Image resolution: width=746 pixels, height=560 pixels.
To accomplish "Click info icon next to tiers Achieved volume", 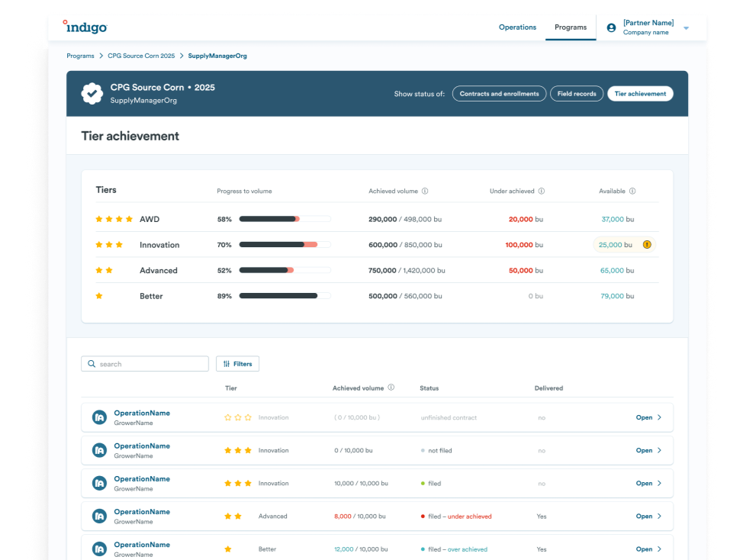I will (x=425, y=191).
